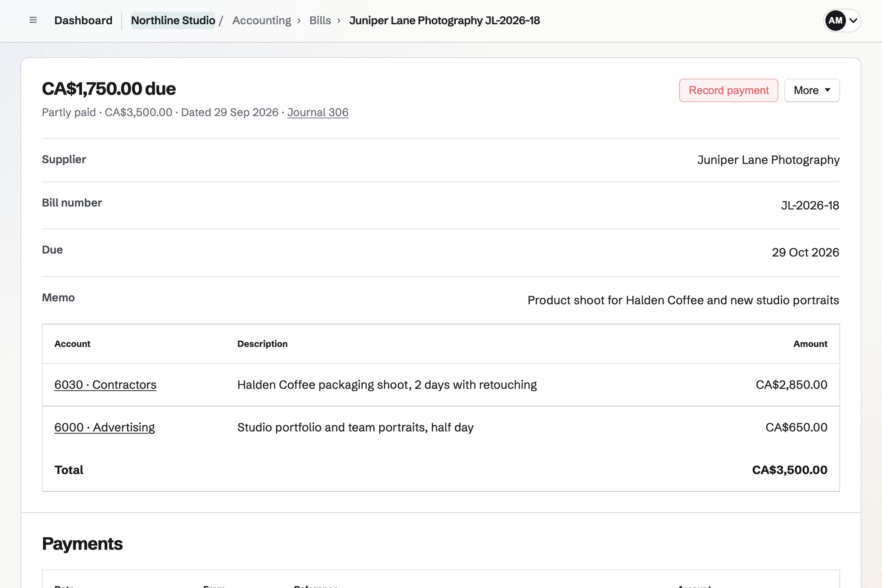Select the Northline Studio organization

click(x=173, y=20)
